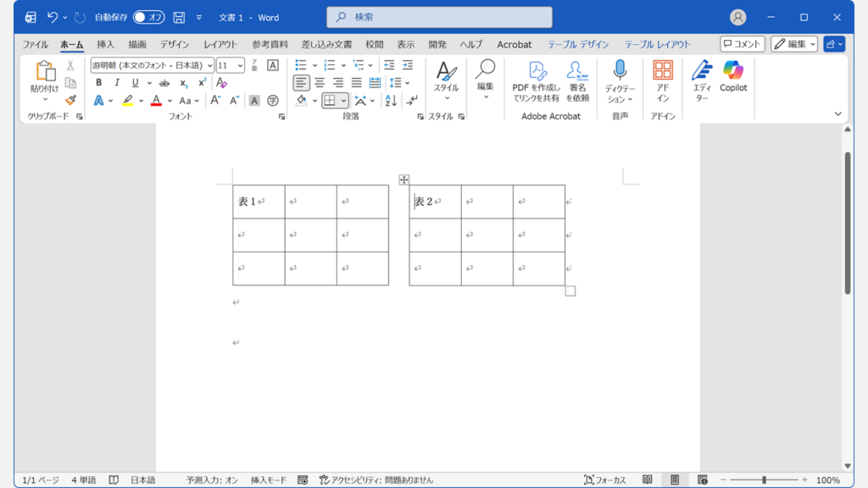Click the Sort A-Z icon
This screenshot has height=488, width=868.
(391, 100)
